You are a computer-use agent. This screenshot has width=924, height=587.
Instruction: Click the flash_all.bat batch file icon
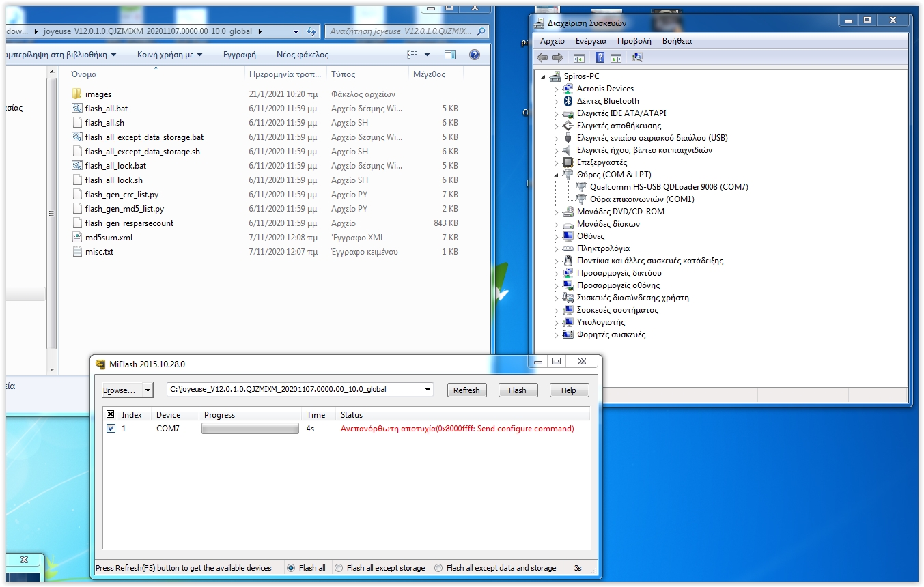[x=77, y=109]
